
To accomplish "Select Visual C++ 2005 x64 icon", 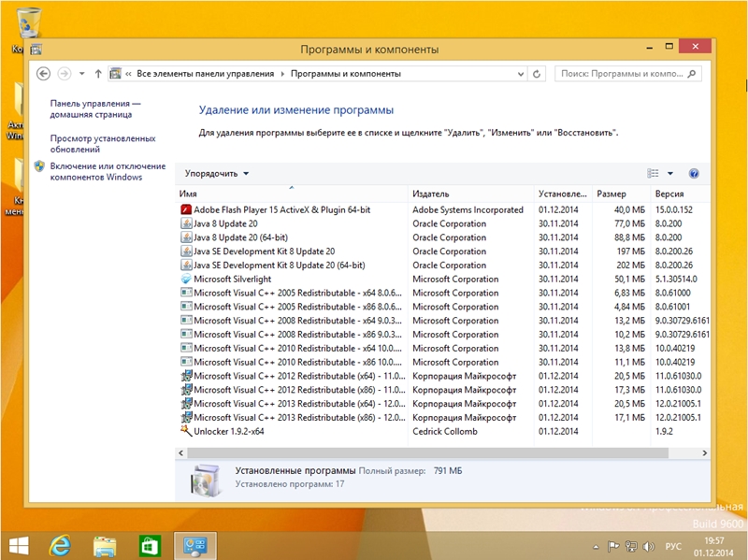I will [x=186, y=293].
